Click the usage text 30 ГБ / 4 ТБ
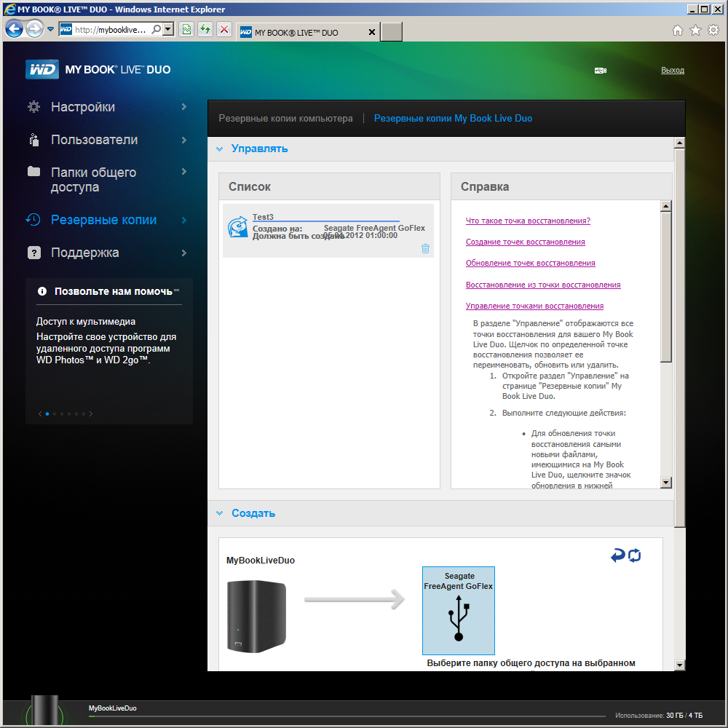The height and width of the screenshot is (728, 728). coord(684,716)
